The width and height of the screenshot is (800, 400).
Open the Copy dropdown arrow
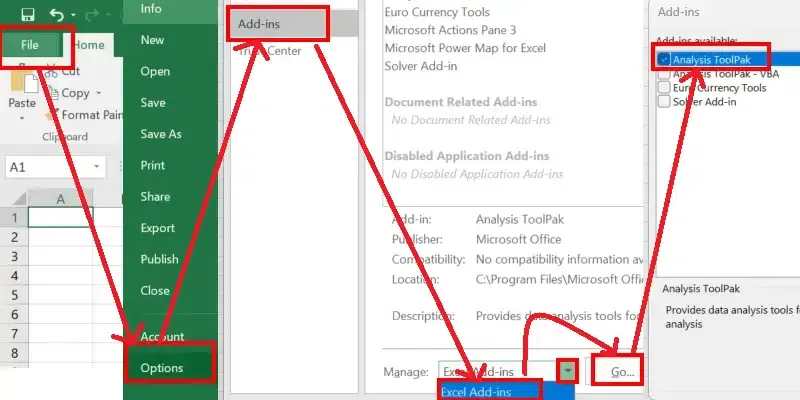pos(98,93)
